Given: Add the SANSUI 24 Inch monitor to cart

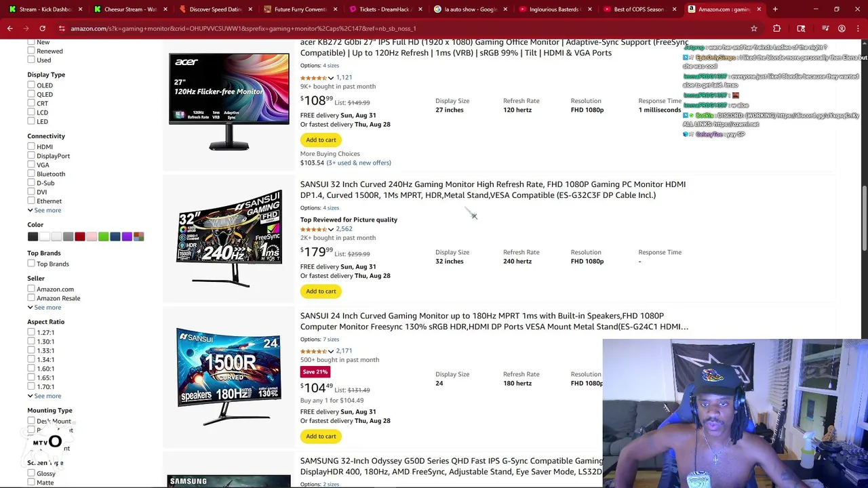Looking at the screenshot, I should (321, 436).
